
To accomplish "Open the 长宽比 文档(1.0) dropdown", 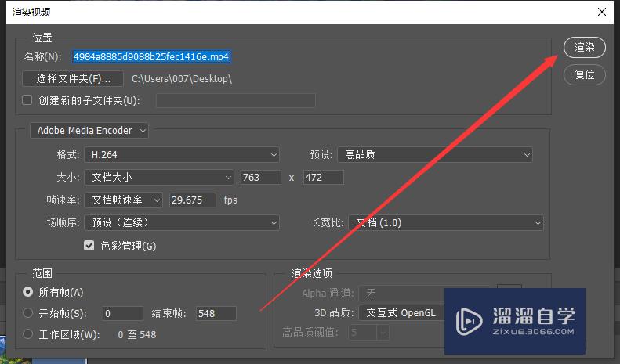I will click(x=446, y=223).
